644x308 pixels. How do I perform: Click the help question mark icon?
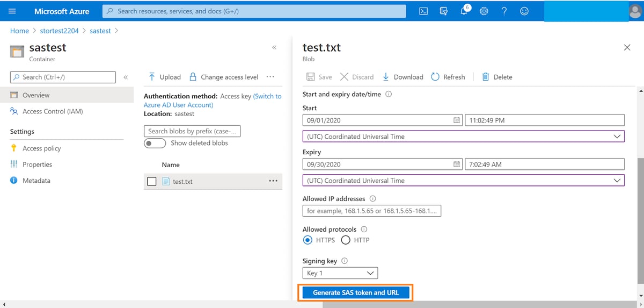coord(504,11)
